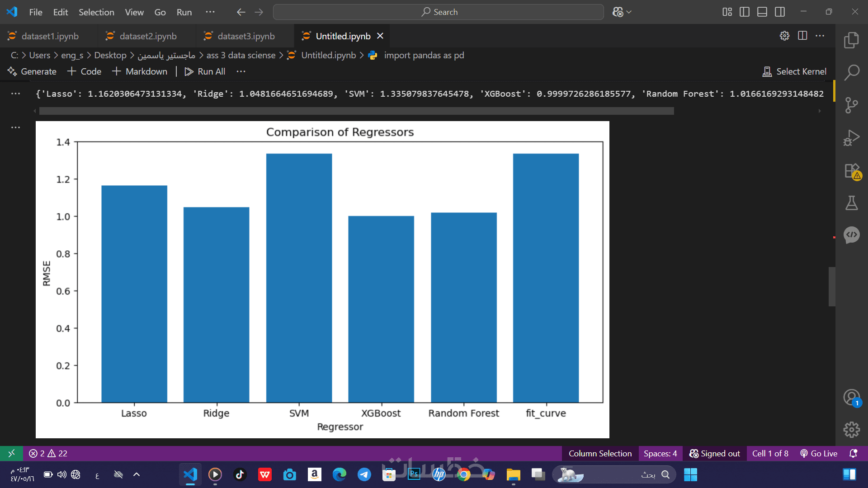Viewport: 868px width, 488px height.
Task: Open the Selection menu
Action: (x=96, y=12)
